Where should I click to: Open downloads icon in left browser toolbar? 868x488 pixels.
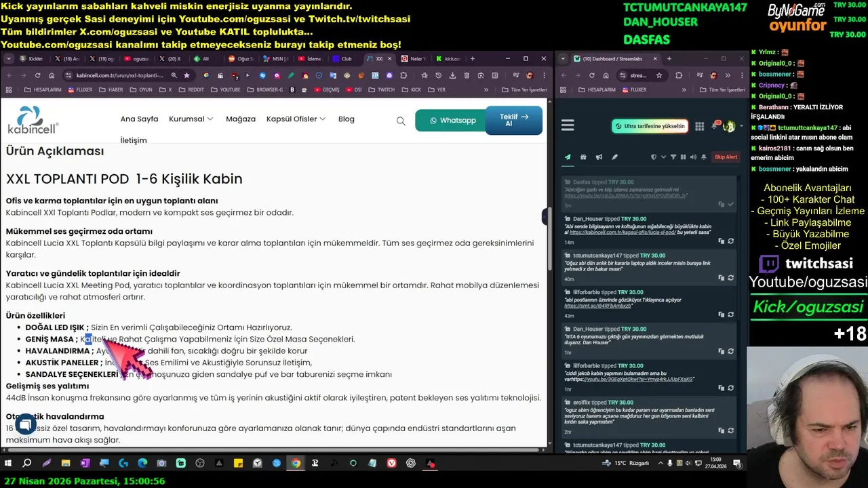pyautogui.click(x=452, y=75)
